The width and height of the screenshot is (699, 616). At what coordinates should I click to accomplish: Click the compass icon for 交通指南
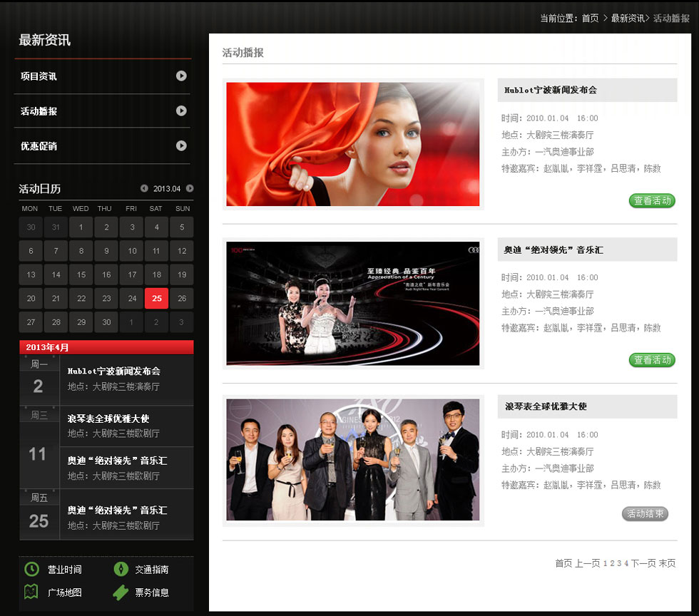tap(121, 569)
